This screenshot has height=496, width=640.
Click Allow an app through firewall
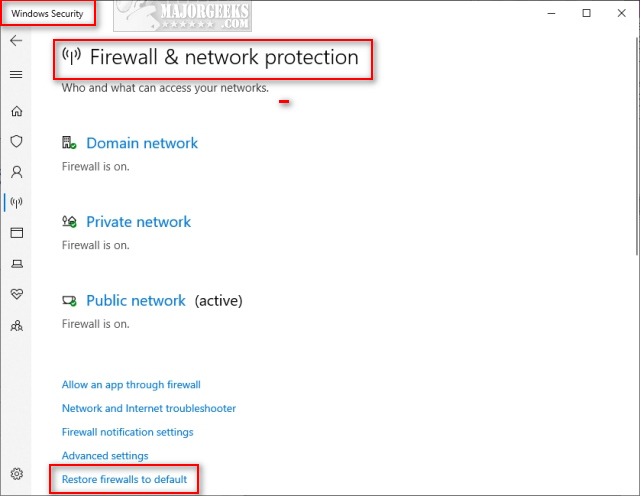click(131, 384)
